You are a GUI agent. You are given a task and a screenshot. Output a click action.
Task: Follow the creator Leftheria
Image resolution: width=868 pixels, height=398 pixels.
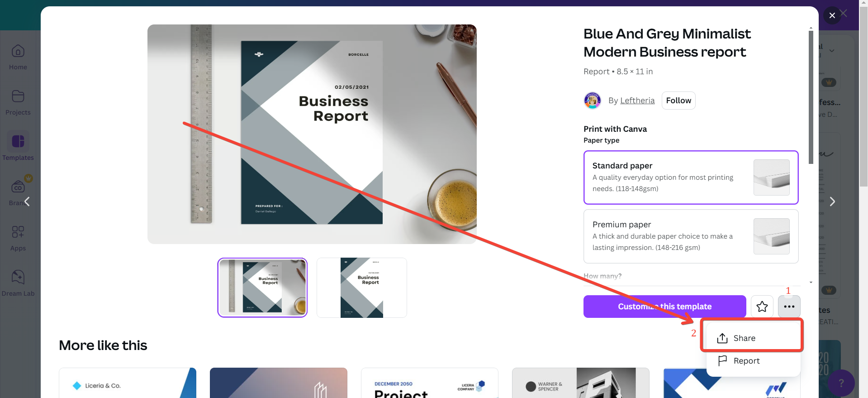click(678, 101)
